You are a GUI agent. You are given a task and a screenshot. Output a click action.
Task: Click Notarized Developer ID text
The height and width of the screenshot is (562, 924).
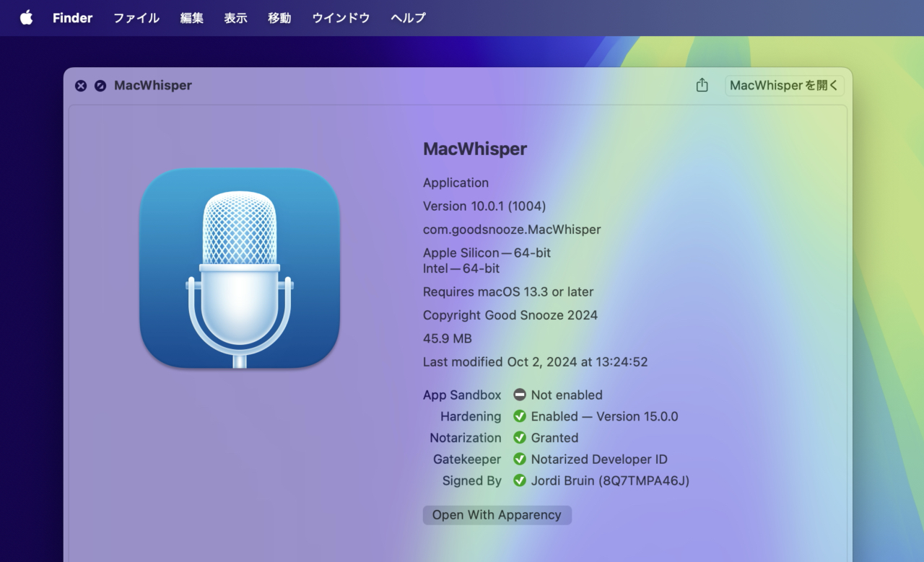tap(599, 460)
